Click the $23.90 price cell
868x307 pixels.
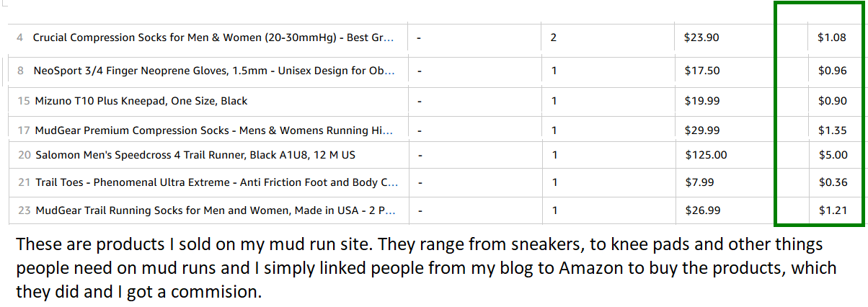[701, 37]
